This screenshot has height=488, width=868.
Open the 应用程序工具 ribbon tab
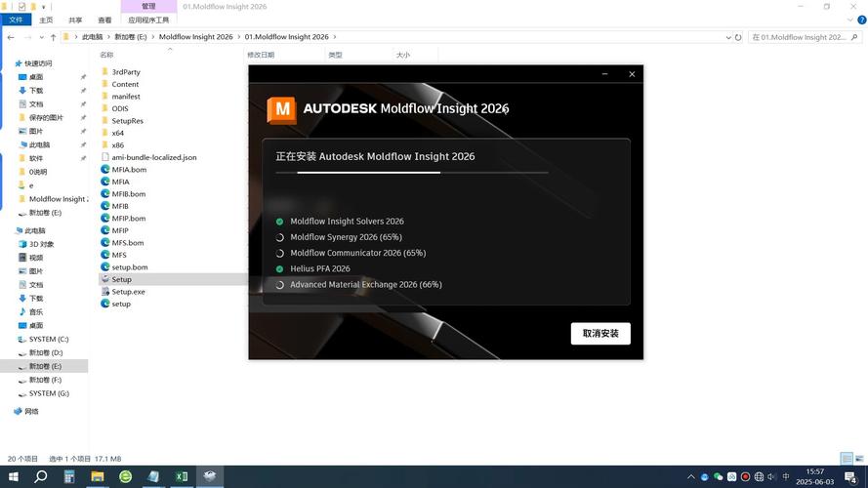click(148, 20)
